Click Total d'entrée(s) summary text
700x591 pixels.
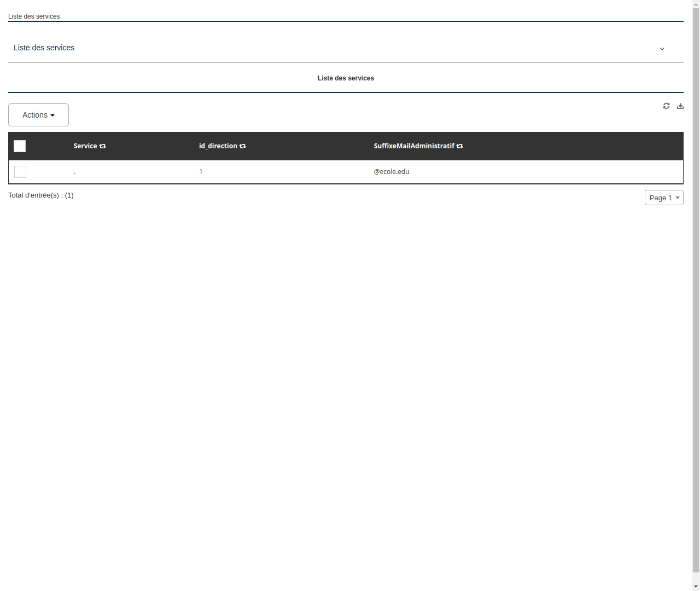pos(41,195)
